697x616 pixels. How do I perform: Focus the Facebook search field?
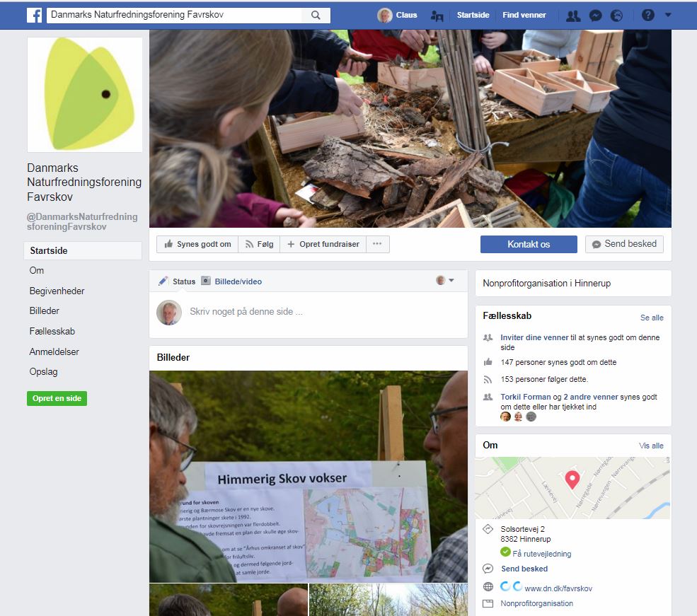[174, 15]
